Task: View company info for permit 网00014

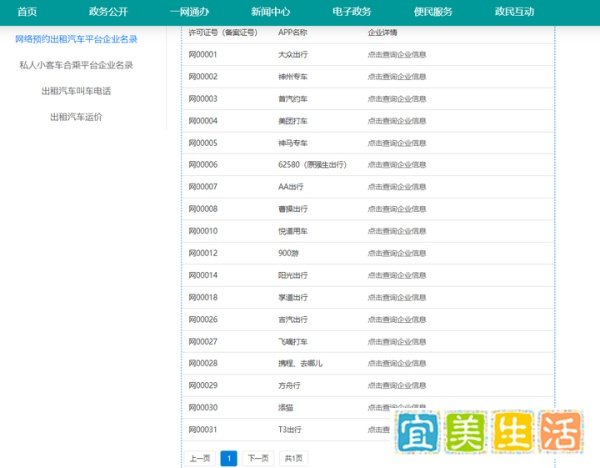Action: pyautogui.click(x=397, y=276)
